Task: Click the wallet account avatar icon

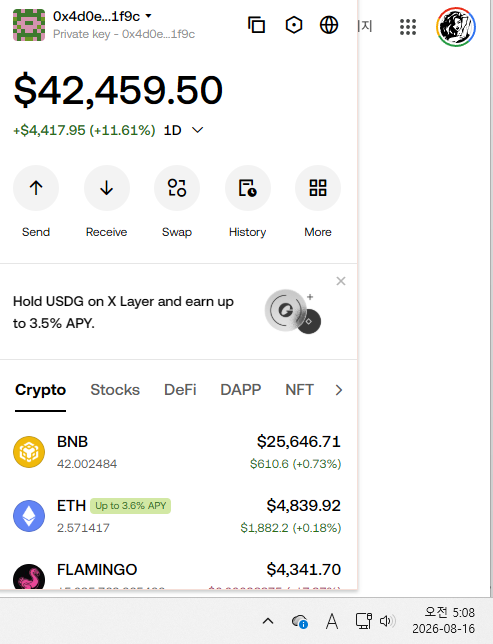Action: tap(29, 25)
